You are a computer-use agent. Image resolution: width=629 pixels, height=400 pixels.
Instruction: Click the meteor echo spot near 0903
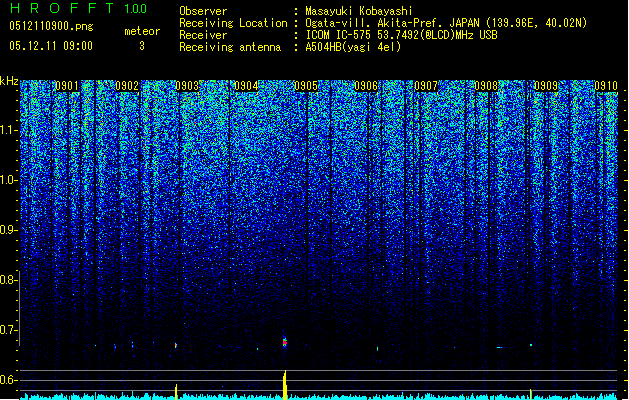coord(176,345)
